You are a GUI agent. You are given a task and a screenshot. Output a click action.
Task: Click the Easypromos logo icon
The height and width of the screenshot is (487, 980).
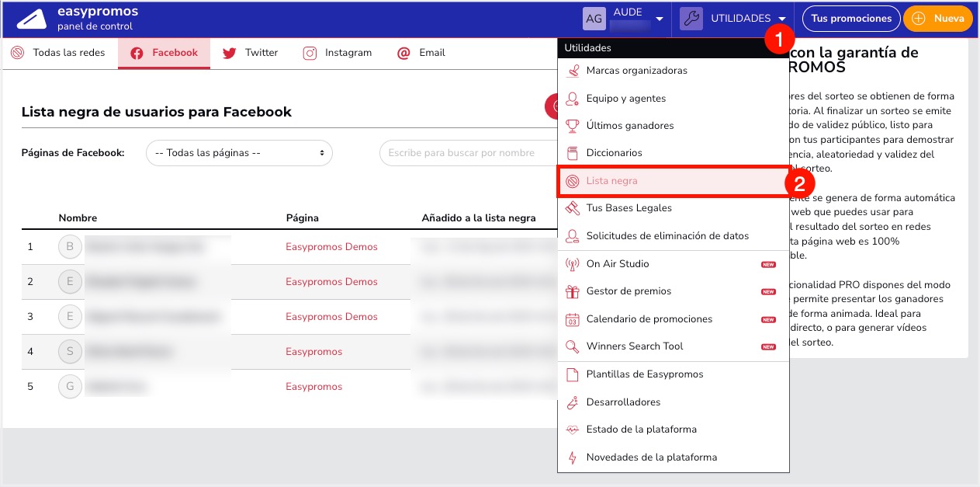[32, 19]
